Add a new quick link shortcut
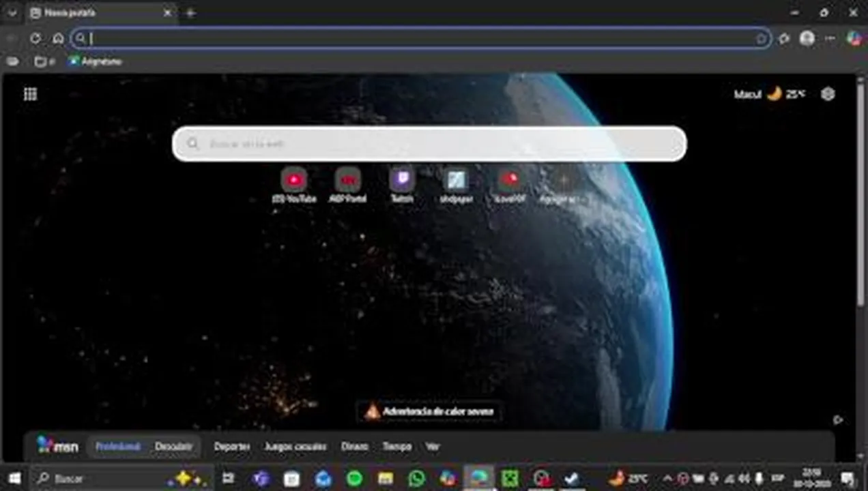Image resolution: width=868 pixels, height=491 pixels. 564,185
